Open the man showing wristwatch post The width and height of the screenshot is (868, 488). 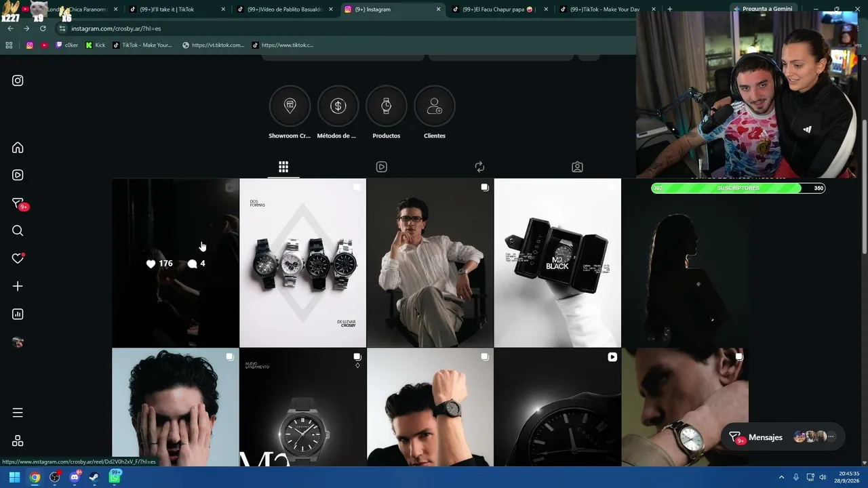pos(430,407)
